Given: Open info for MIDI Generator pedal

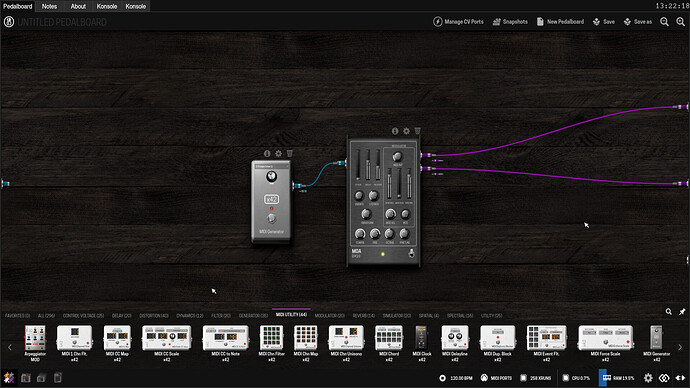Looking at the screenshot, I should point(267,154).
